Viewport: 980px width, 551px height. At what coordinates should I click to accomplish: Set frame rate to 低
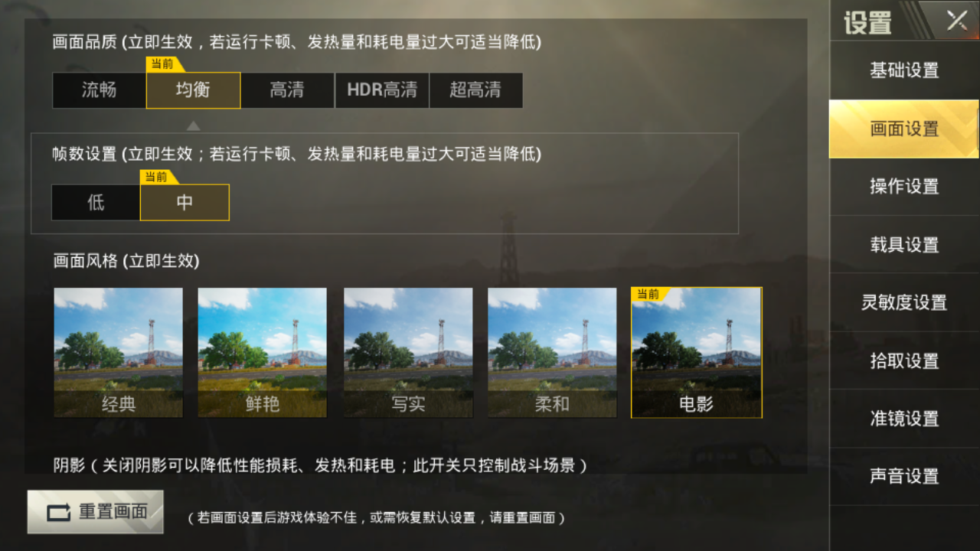(96, 203)
